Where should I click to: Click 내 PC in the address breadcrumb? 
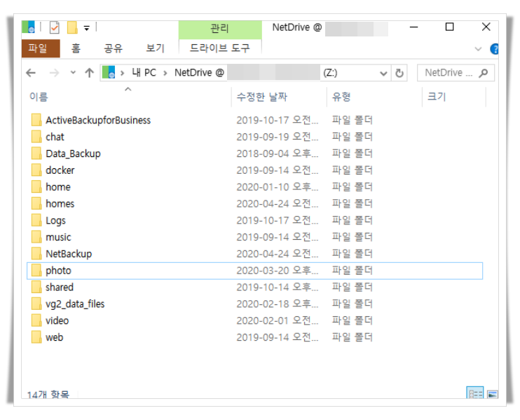144,73
